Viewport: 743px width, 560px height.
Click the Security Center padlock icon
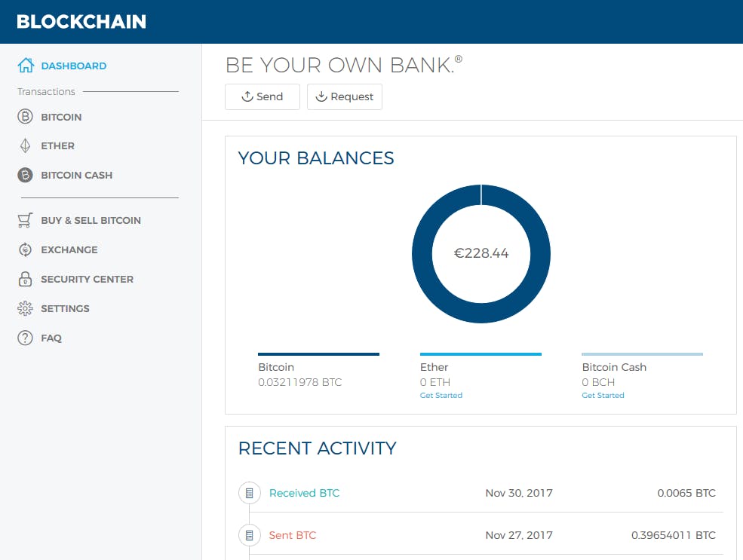26,279
